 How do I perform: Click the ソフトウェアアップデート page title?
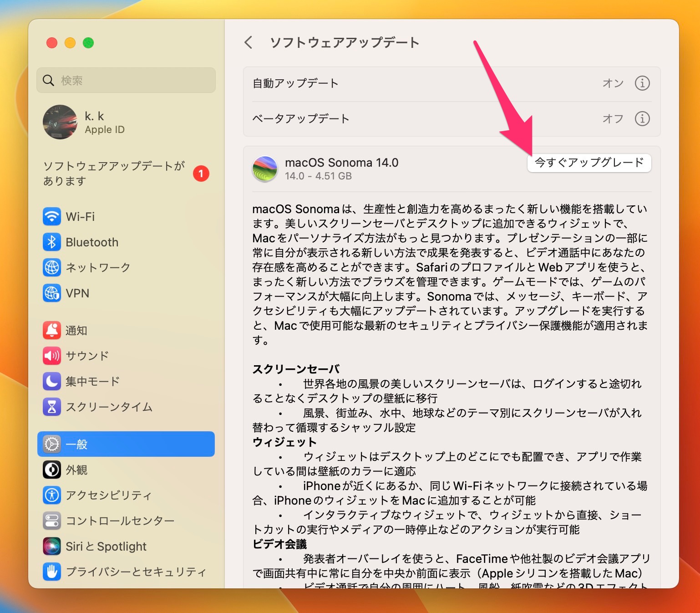click(x=345, y=43)
